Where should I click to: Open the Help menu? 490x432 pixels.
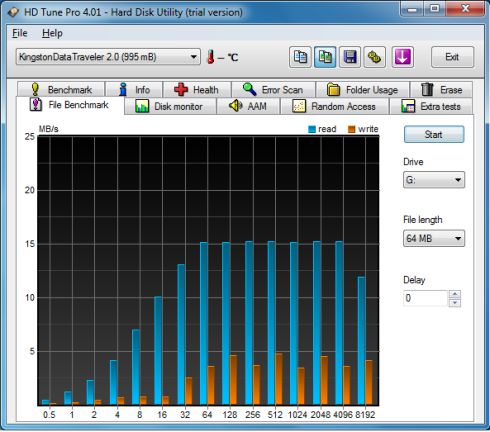52,33
